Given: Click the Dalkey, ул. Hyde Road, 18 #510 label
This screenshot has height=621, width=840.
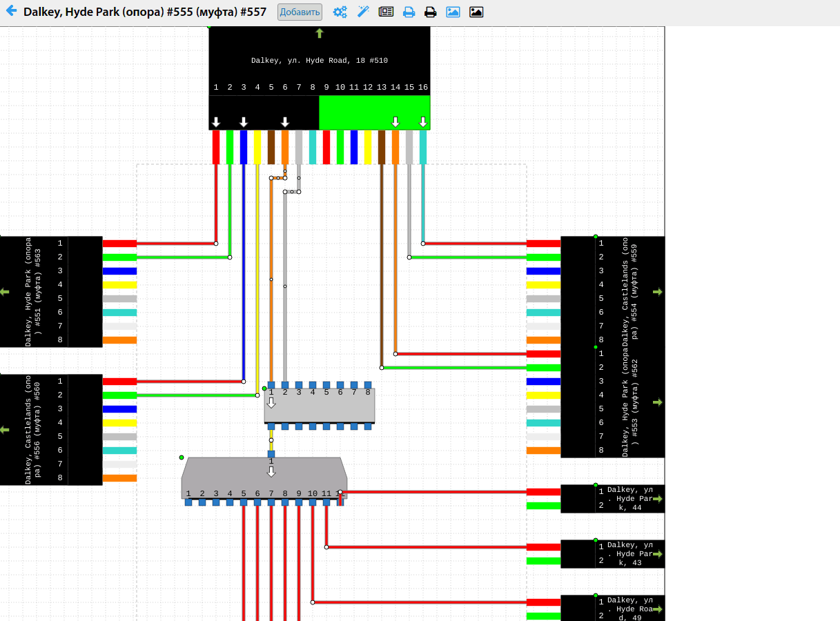Looking at the screenshot, I should point(319,61).
